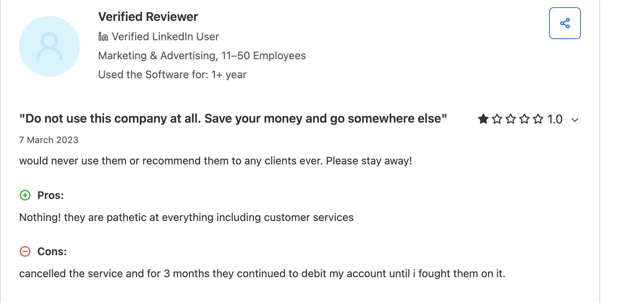Screen dimensions: 644x303
Task: Click the red minus Cons icon
Action: coord(25,251)
